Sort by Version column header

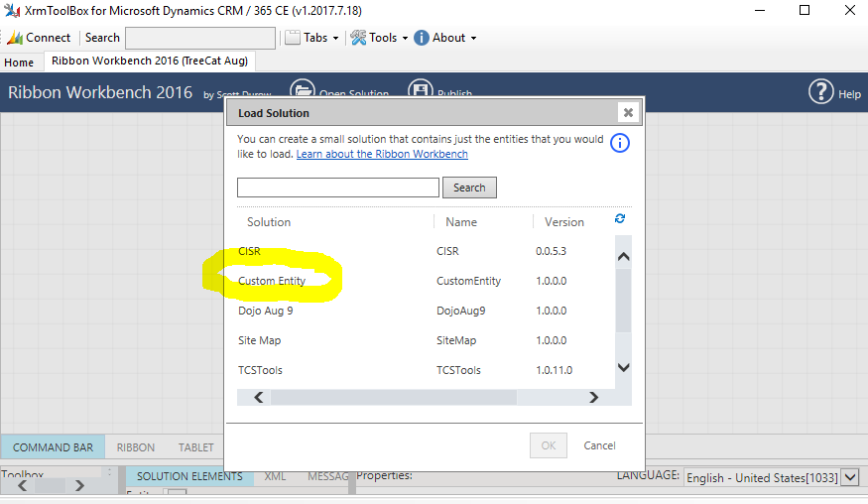tap(564, 222)
